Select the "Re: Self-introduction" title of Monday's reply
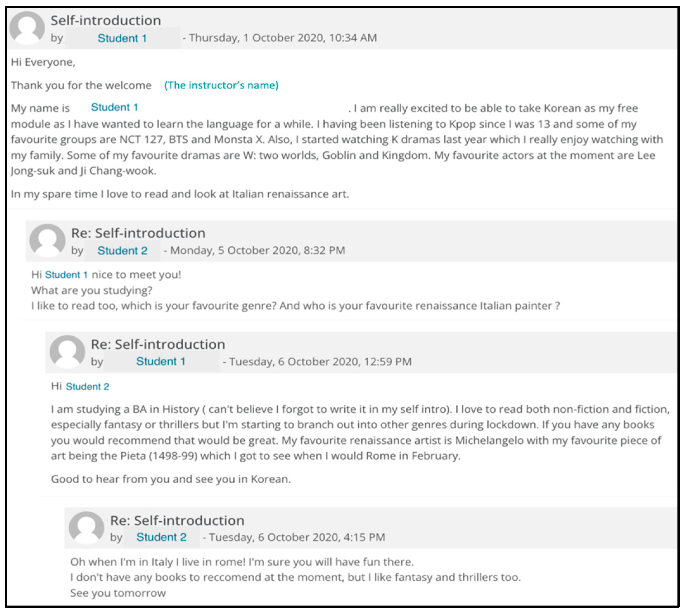Image resolution: width=686 pixels, height=616 pixels. click(x=138, y=233)
